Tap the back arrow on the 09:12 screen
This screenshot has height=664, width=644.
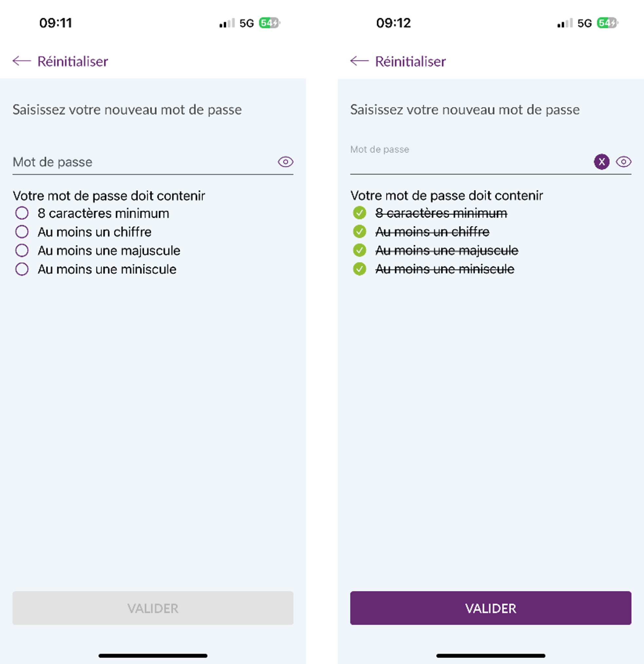359,61
